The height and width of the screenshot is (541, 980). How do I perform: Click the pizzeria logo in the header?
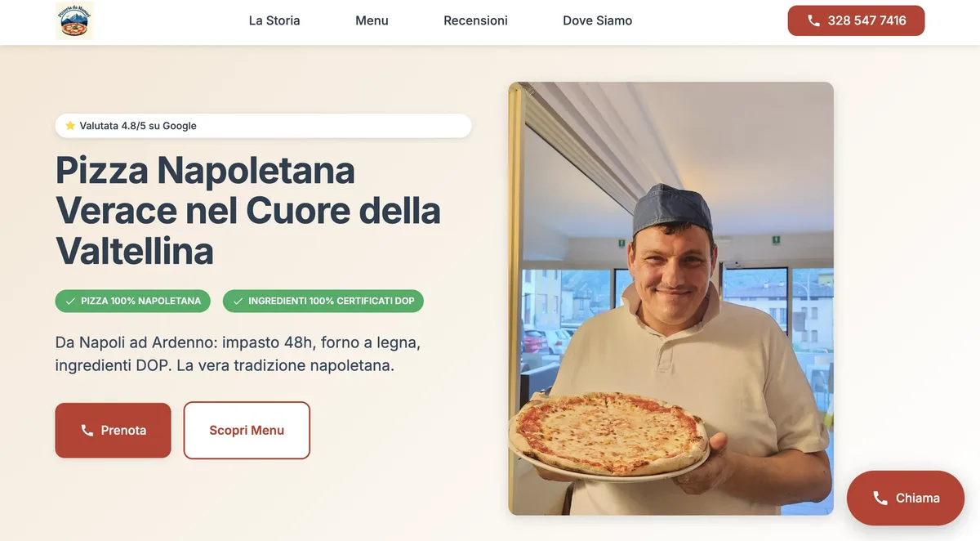pyautogui.click(x=74, y=20)
